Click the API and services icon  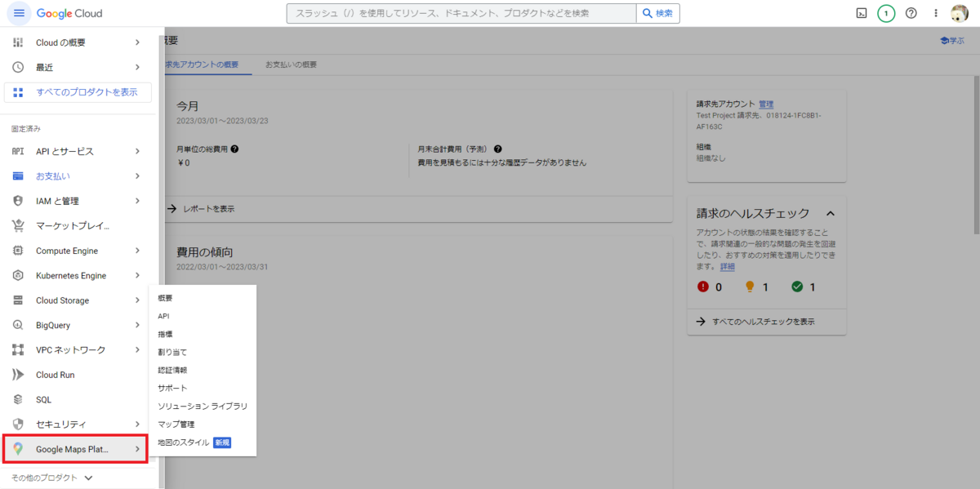point(18,151)
